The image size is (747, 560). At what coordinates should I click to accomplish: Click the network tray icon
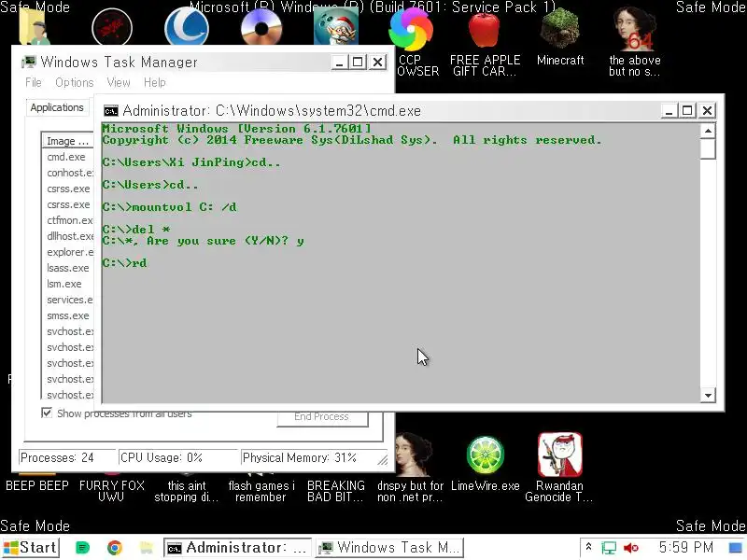click(x=609, y=548)
